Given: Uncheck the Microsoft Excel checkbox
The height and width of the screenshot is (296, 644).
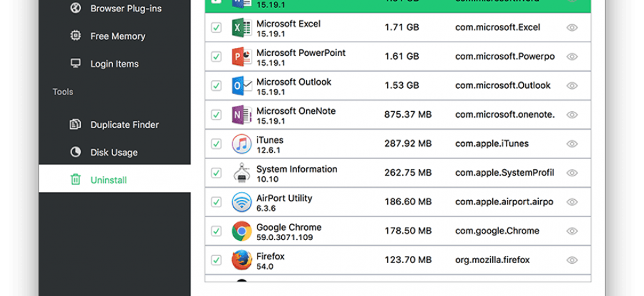Looking at the screenshot, I should pos(216,28).
